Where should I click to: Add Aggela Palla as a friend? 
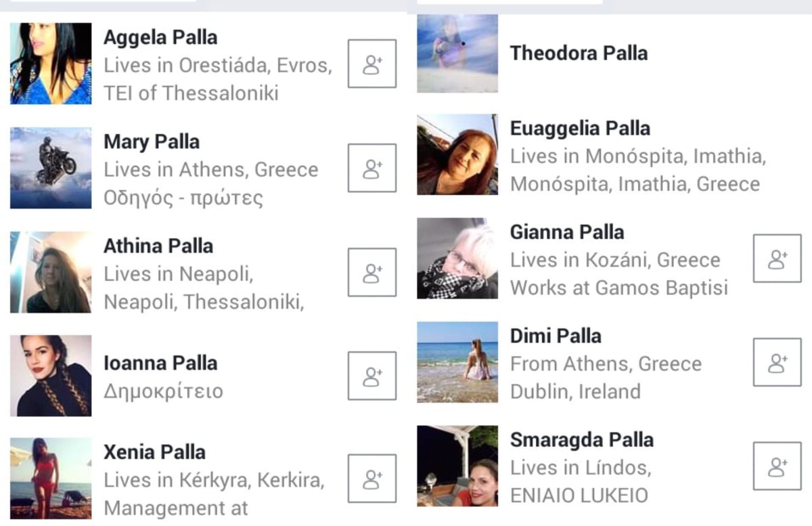point(371,64)
